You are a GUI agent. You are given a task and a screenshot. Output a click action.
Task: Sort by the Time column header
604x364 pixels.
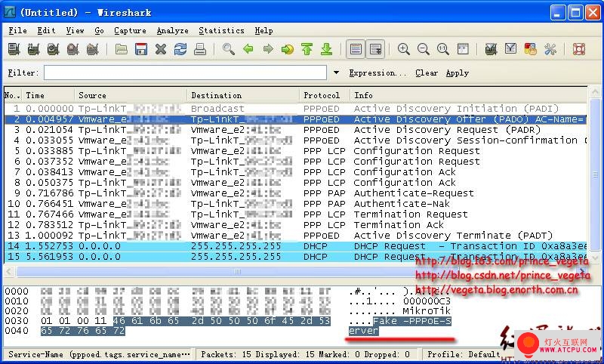coord(48,95)
